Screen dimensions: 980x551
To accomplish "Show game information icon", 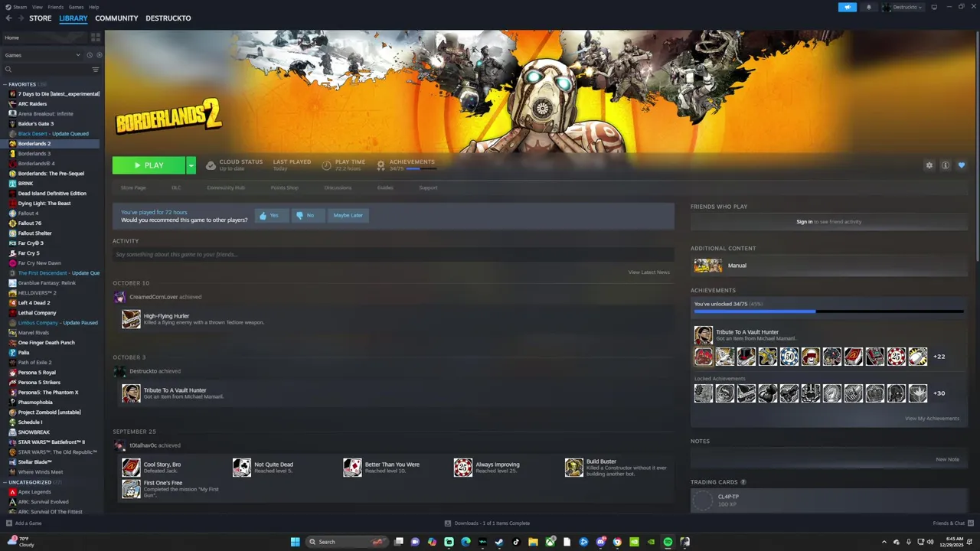I will tap(946, 165).
